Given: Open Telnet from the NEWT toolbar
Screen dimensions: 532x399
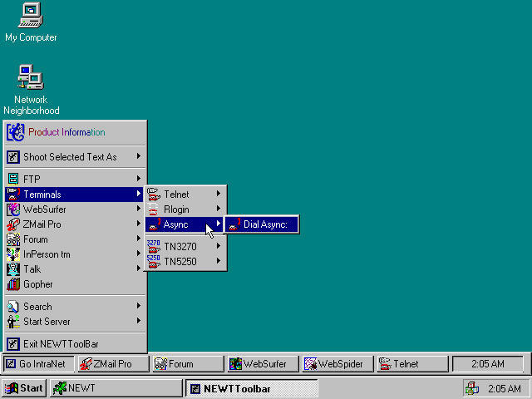Looking at the screenshot, I should click(x=412, y=364).
